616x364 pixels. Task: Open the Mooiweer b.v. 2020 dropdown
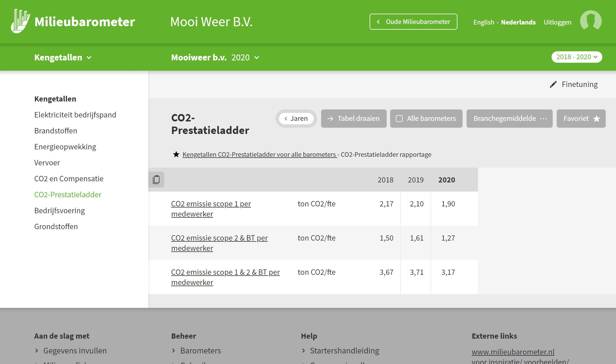click(x=215, y=58)
